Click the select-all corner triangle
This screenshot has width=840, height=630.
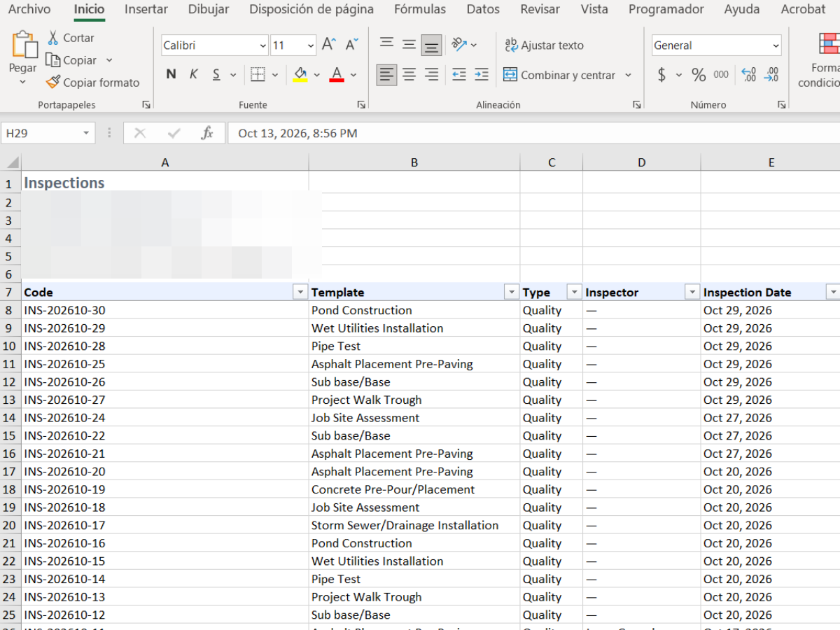(x=11, y=162)
